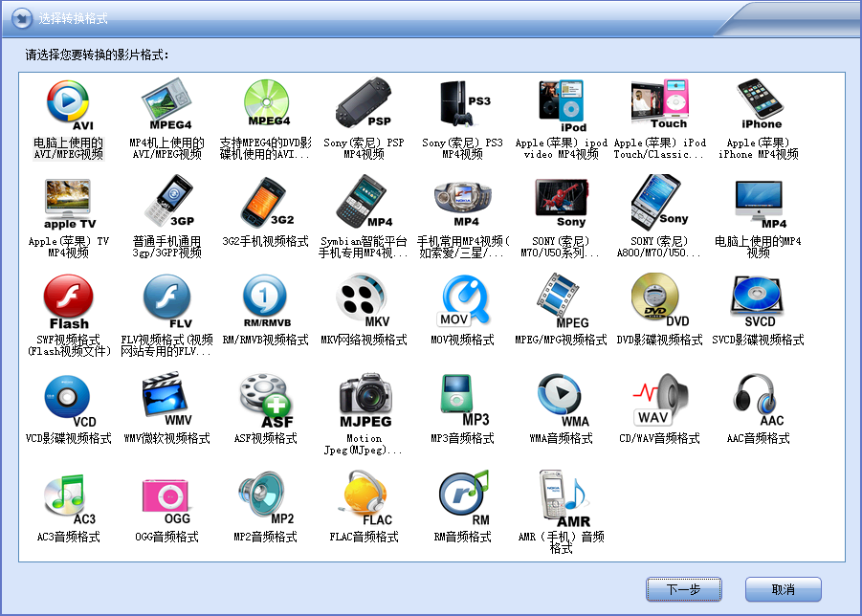Pick the Sony PSP MP4 format icon

coord(364,102)
